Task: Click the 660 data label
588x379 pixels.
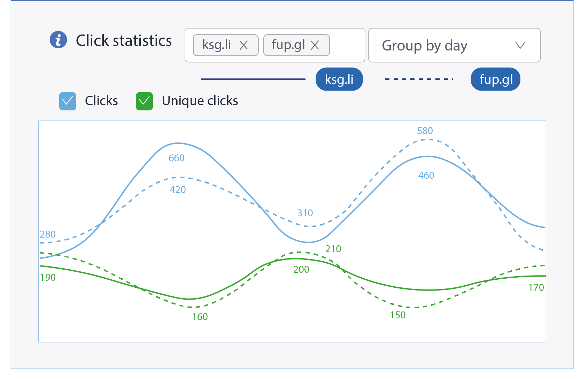Action: point(177,158)
